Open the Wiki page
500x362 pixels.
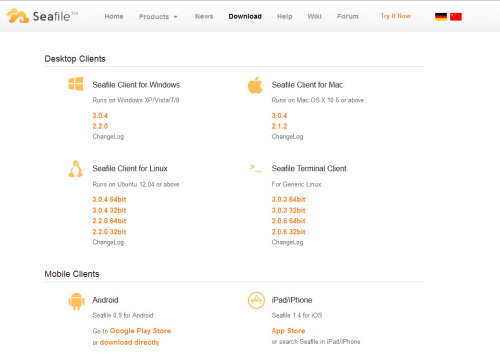click(x=315, y=16)
